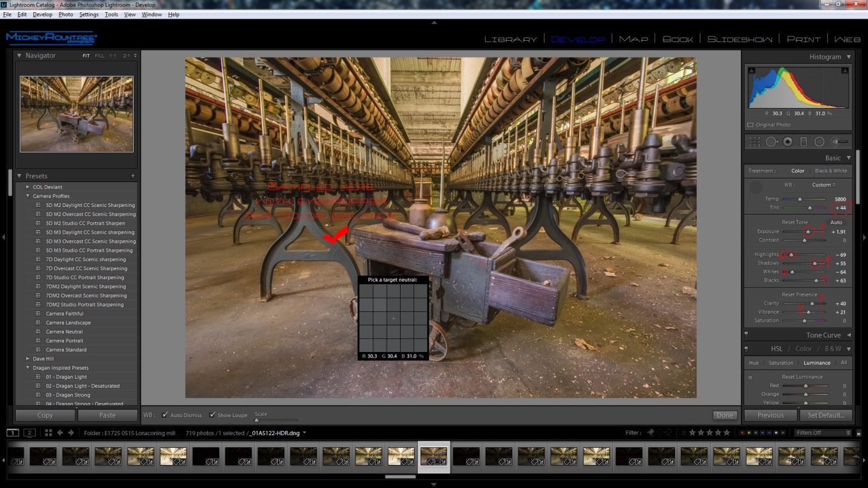Collapse the Camera Profiles preset folder

pyautogui.click(x=28, y=196)
